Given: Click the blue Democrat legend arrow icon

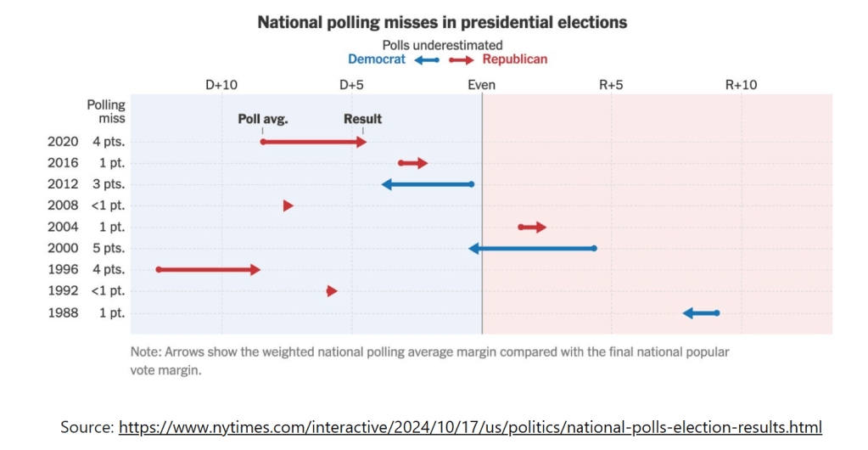Looking at the screenshot, I should pyautogui.click(x=427, y=59).
